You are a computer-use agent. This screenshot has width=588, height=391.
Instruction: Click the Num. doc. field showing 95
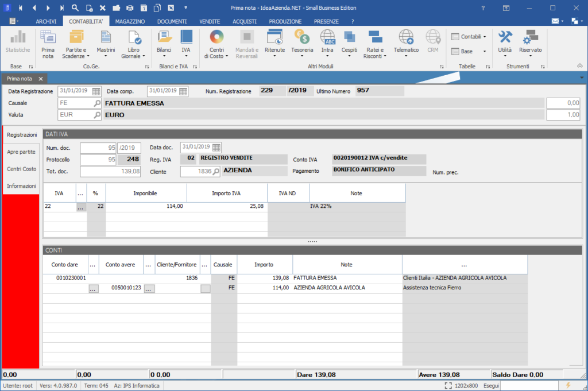tap(98, 148)
